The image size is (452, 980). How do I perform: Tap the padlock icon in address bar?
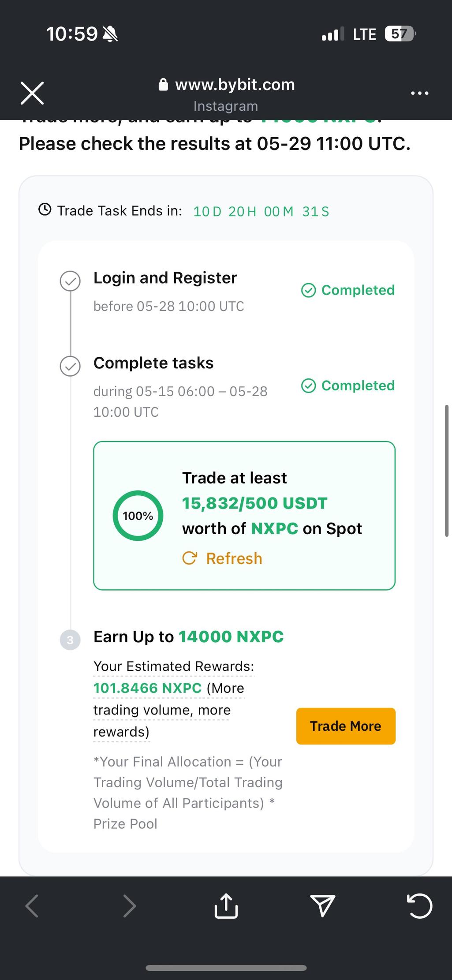(x=163, y=85)
